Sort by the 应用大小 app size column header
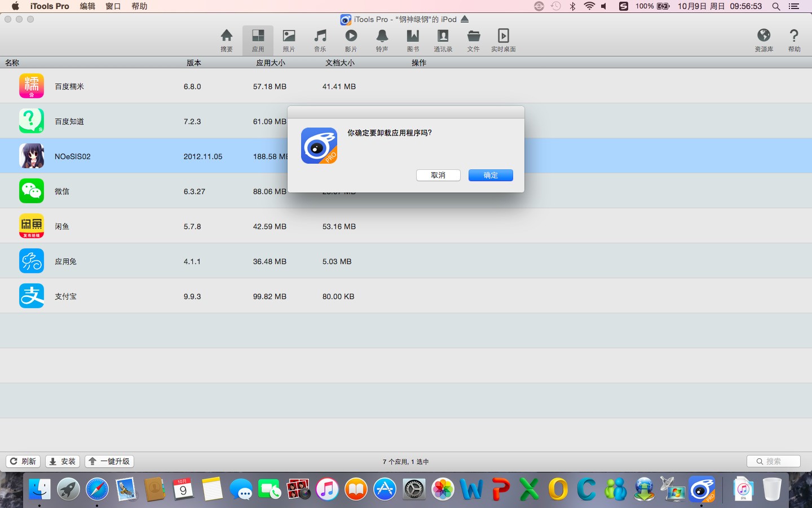 271,63
